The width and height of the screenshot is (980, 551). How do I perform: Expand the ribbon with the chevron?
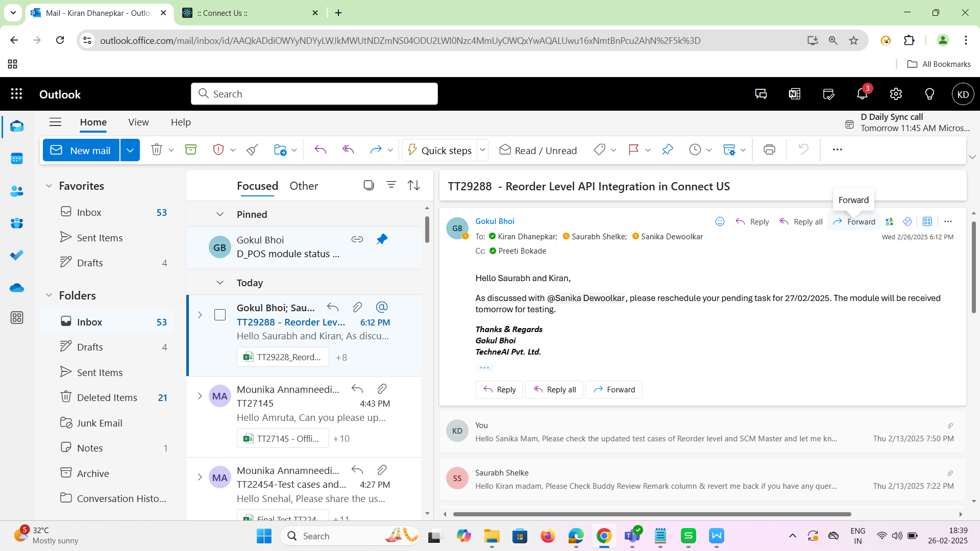tap(972, 157)
